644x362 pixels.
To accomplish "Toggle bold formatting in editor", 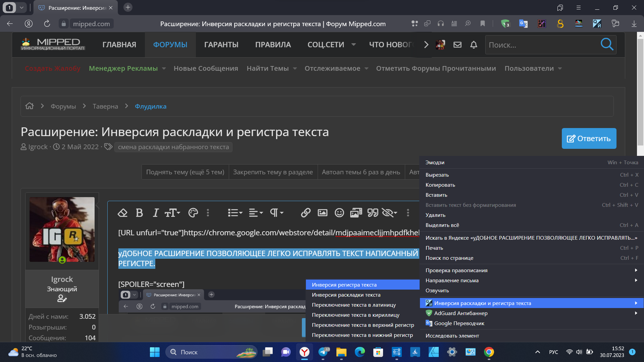I will [139, 213].
